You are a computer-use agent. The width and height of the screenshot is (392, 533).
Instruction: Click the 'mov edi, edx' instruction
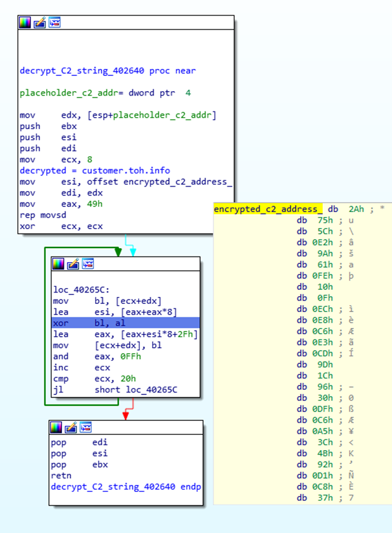(x=61, y=192)
